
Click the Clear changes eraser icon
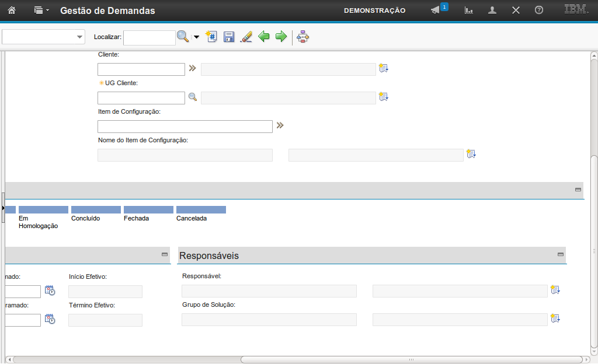click(x=246, y=37)
